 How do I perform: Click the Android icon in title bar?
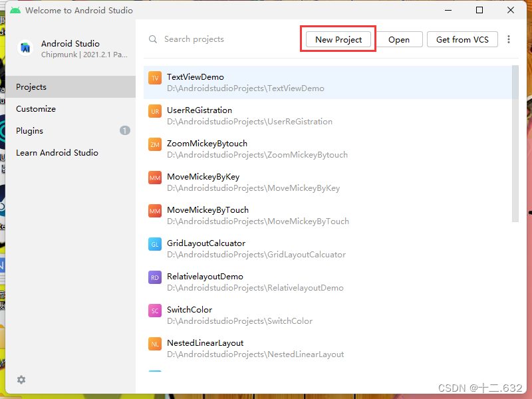(15, 10)
